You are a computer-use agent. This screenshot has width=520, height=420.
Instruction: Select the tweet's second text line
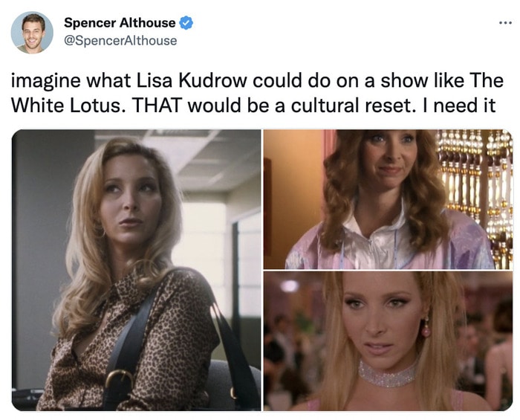(253, 106)
